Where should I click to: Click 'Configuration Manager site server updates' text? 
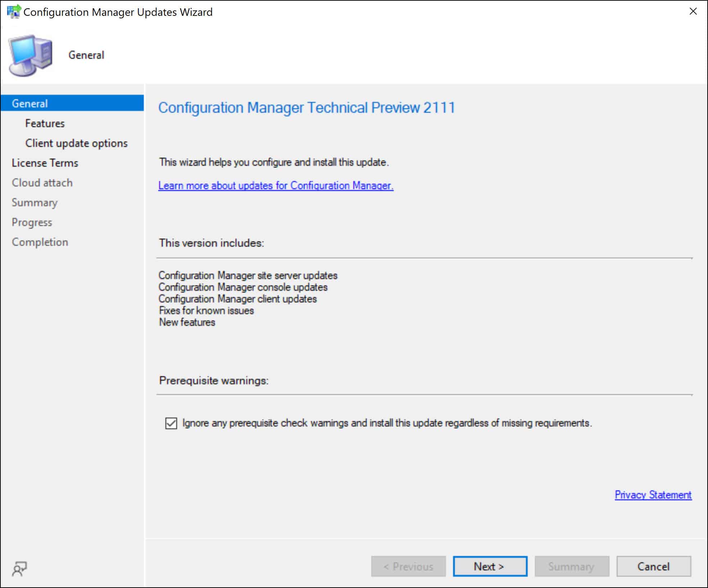[x=248, y=275]
